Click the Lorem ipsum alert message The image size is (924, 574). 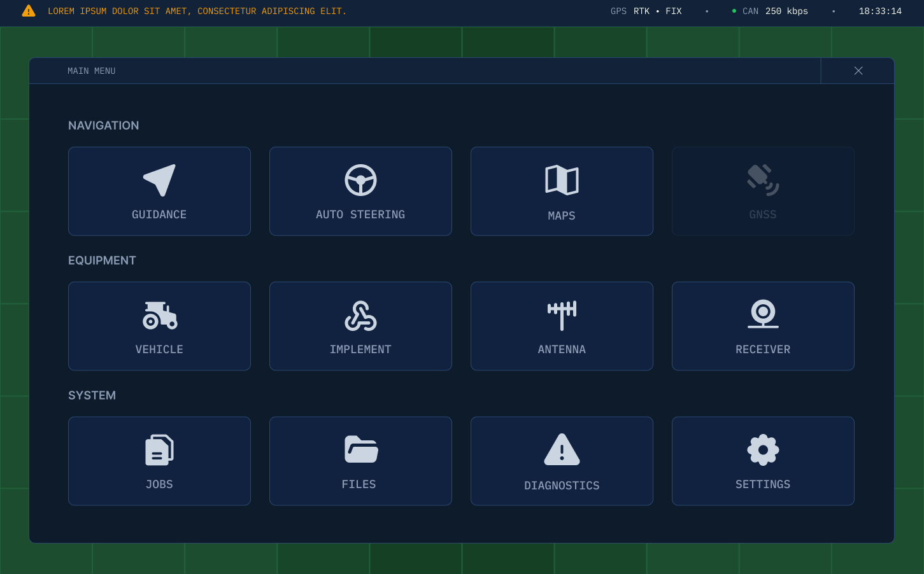click(x=197, y=11)
